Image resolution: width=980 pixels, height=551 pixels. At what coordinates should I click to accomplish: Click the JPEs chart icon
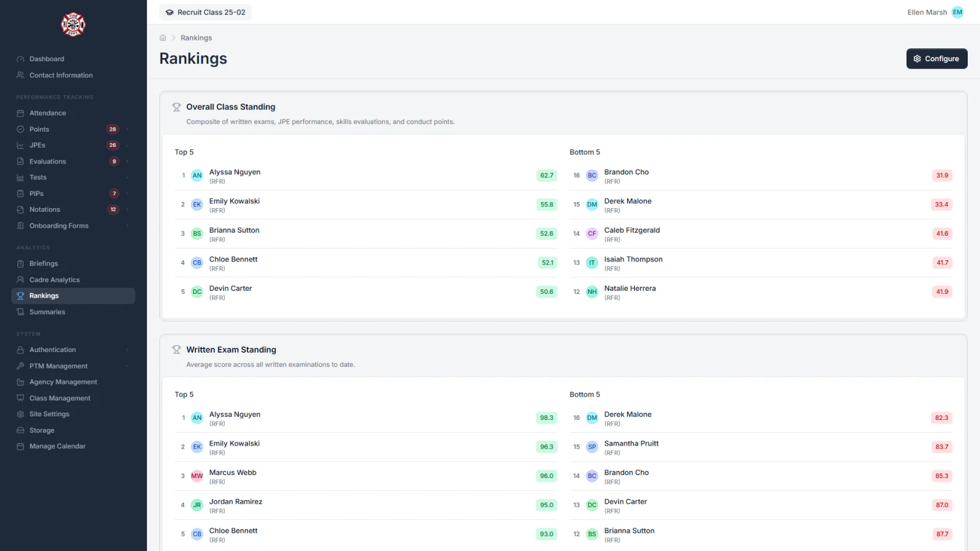(20, 145)
